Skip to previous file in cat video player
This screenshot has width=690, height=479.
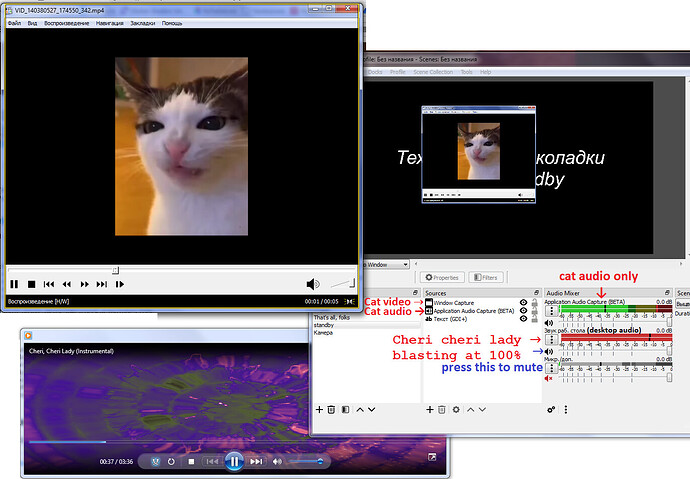49,284
